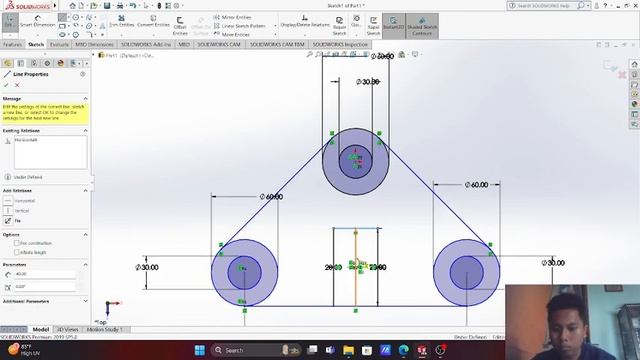Click the Exit Sketch button

(9, 22)
